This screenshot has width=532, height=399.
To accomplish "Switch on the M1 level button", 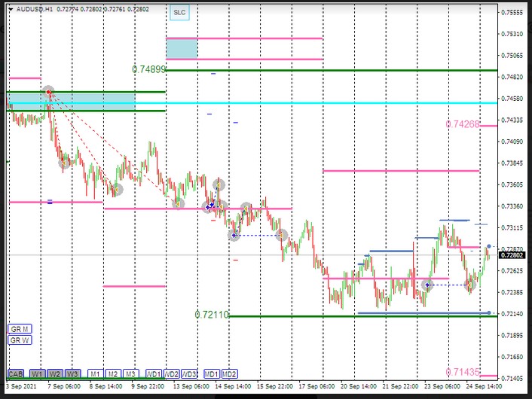I will coord(94,373).
